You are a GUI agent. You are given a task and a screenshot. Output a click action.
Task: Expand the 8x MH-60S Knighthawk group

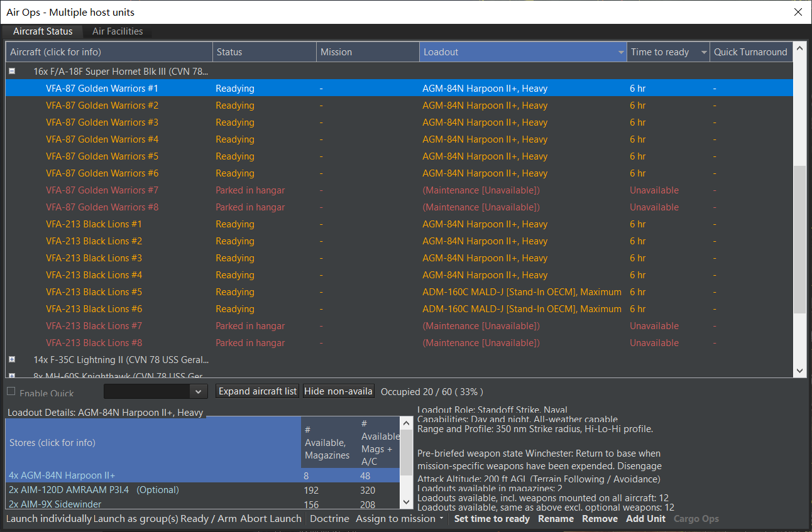(12, 376)
